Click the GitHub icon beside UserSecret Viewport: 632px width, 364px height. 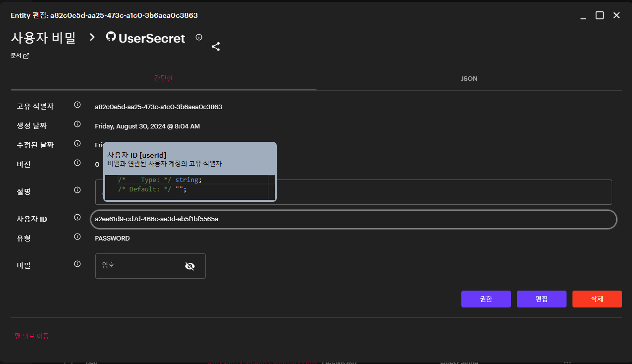pos(111,37)
